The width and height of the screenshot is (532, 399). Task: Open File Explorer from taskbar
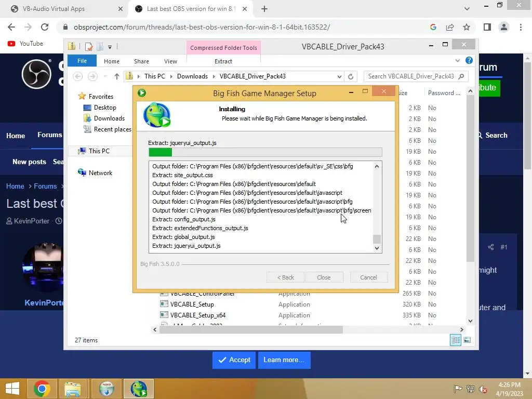[x=73, y=389]
